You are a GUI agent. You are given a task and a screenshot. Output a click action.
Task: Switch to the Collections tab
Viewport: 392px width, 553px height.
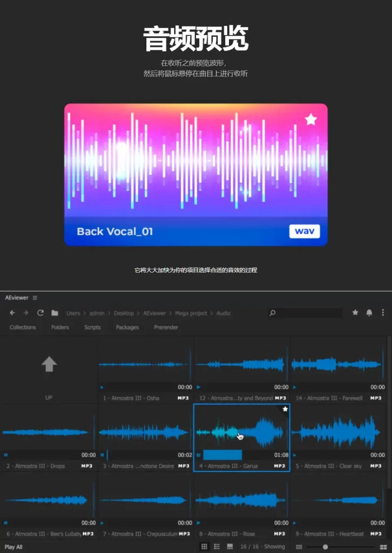tap(23, 327)
